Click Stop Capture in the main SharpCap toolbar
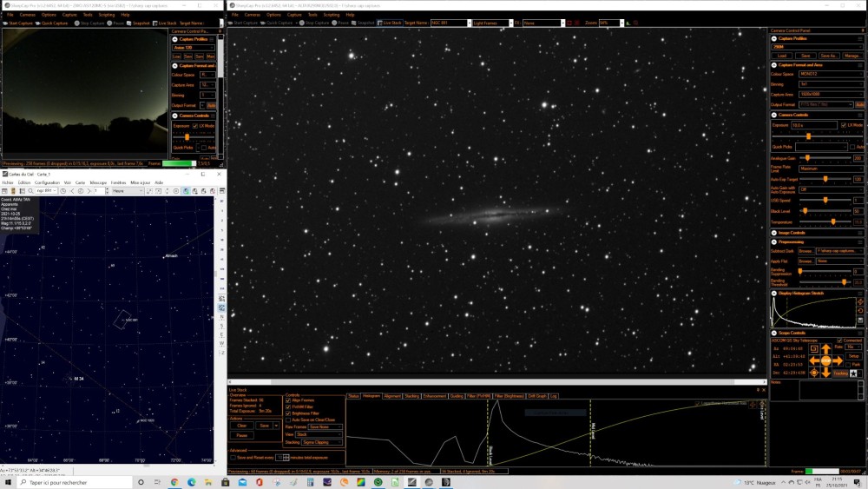This screenshot has height=489, width=868. [x=314, y=23]
